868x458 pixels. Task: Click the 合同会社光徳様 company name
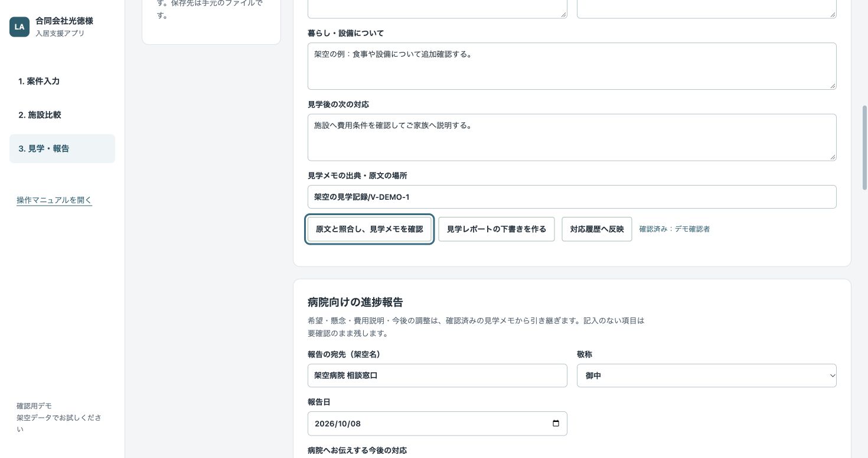click(64, 21)
